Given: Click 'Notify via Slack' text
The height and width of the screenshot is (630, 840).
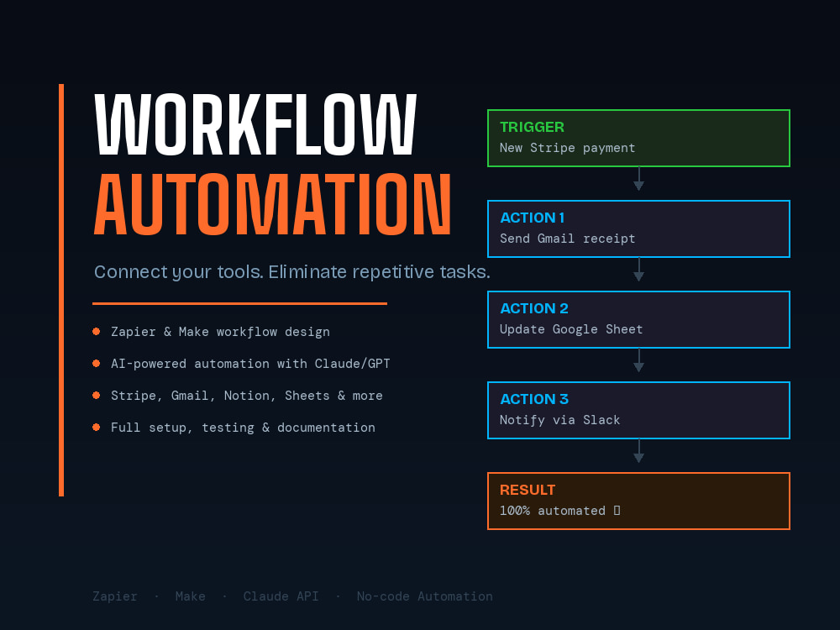Looking at the screenshot, I should coord(559,420).
